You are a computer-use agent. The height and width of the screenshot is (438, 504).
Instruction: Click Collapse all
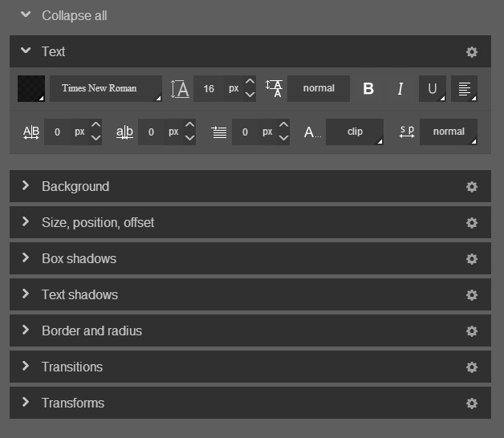(74, 15)
